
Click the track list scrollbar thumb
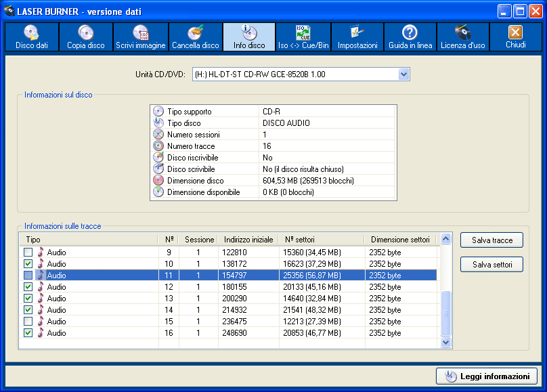click(446, 313)
